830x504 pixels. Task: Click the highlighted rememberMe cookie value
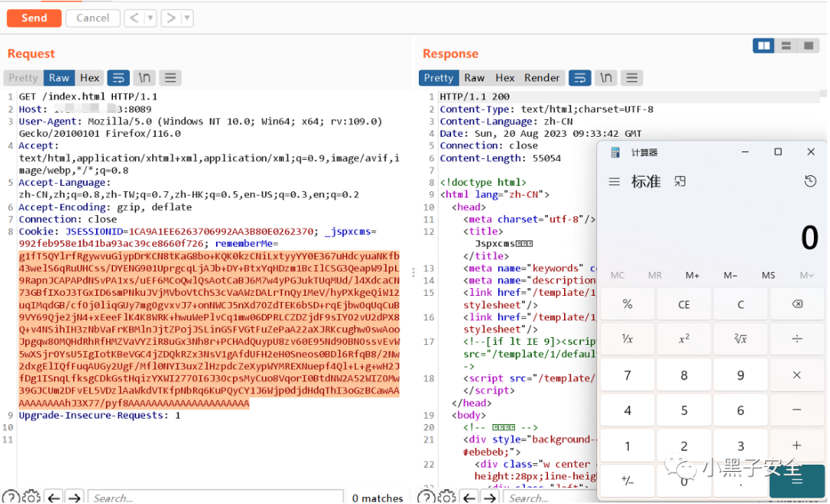[209, 330]
